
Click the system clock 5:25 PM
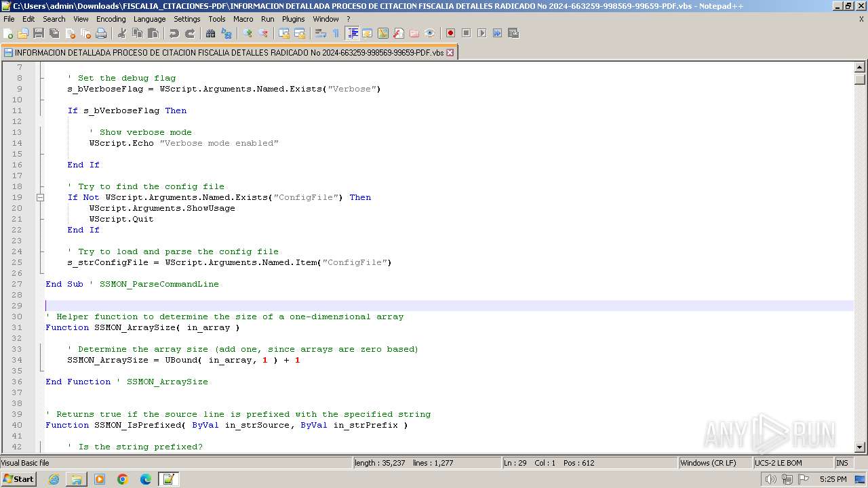pos(833,479)
